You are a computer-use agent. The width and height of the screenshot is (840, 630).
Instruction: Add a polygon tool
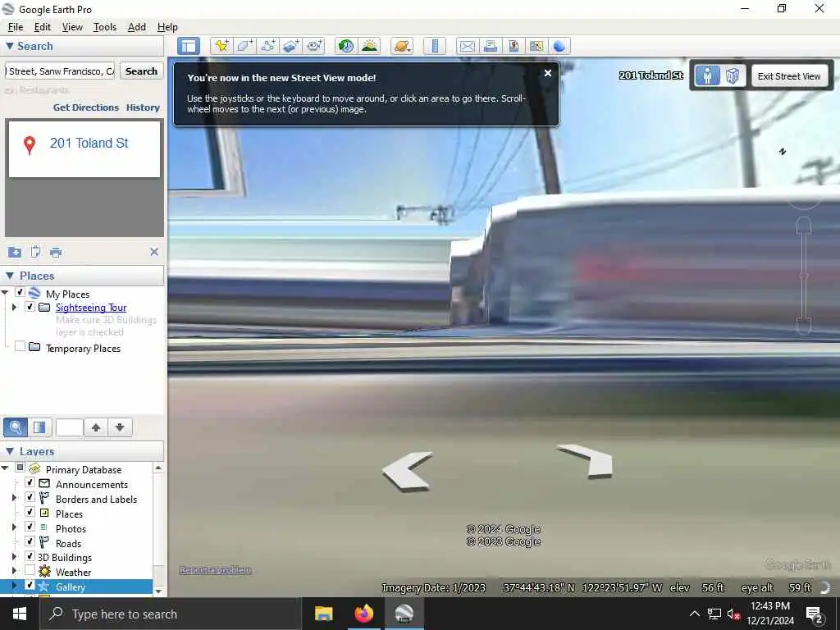pyautogui.click(x=244, y=46)
